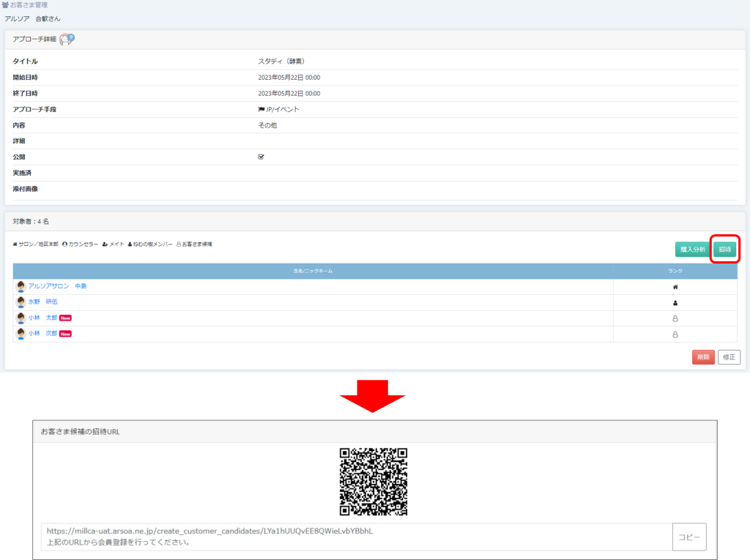The width and height of the screenshot is (750, 560).
Task: Open the 小林 次郎 member link
Action: (42, 334)
